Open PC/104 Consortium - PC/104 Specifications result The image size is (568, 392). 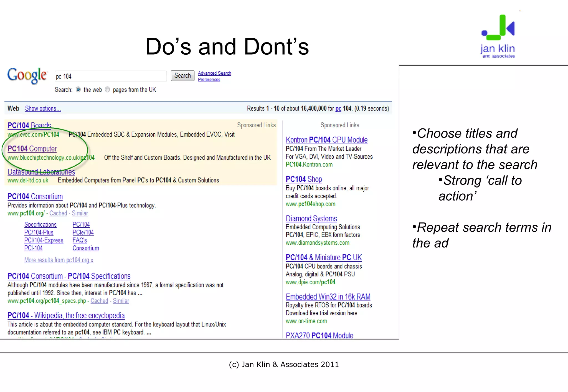pyautogui.click(x=69, y=276)
